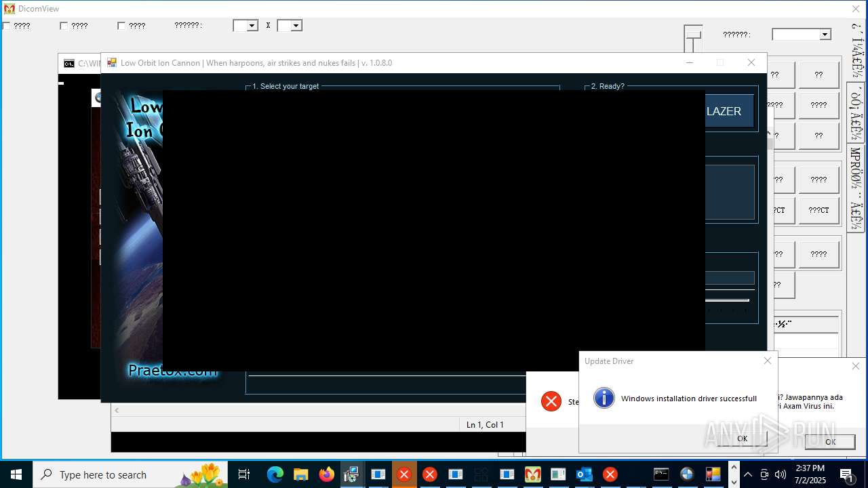
Task: Click the taskbar search box
Action: click(x=130, y=474)
